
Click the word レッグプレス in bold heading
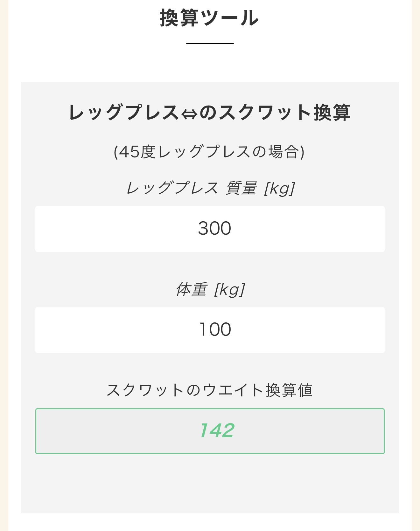click(x=123, y=113)
